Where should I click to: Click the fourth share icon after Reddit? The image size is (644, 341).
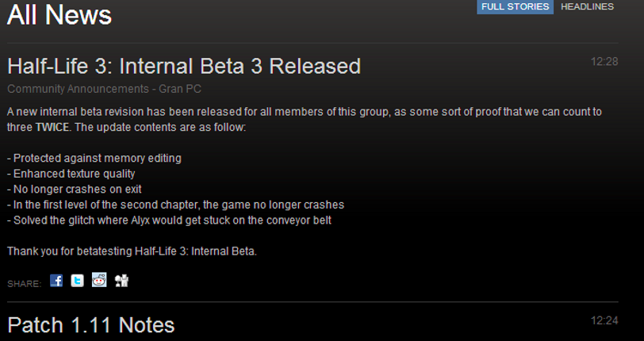coord(121,281)
